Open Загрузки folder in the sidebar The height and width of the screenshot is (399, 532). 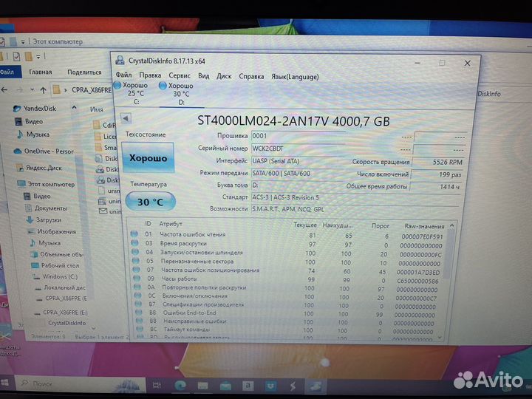49,219
